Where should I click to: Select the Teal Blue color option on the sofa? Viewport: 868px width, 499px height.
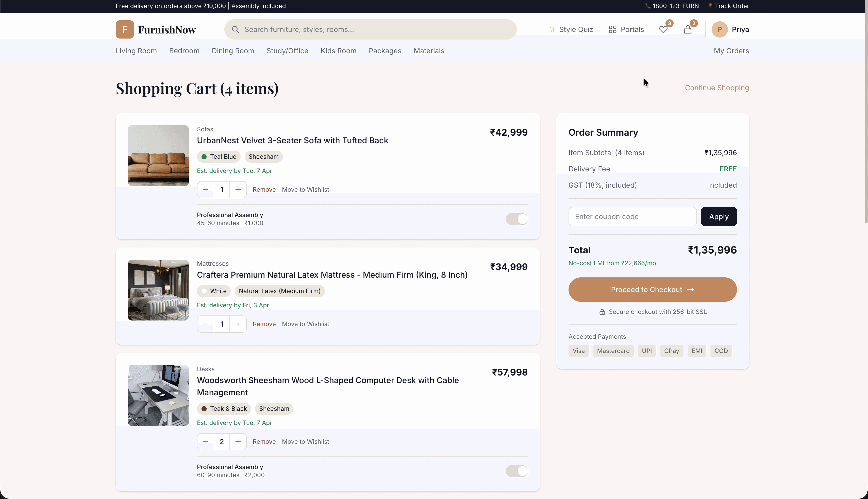[219, 156]
